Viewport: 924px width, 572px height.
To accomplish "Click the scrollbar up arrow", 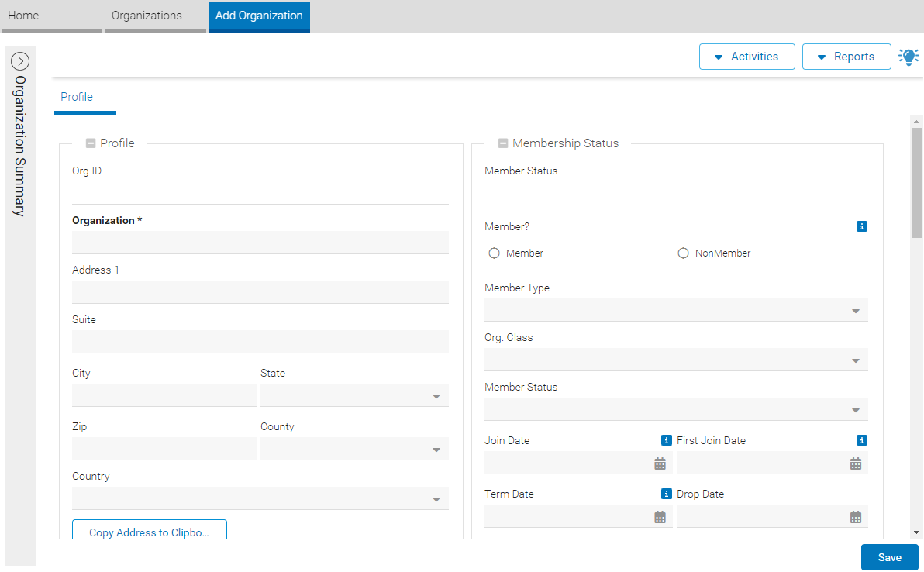I will (916, 122).
